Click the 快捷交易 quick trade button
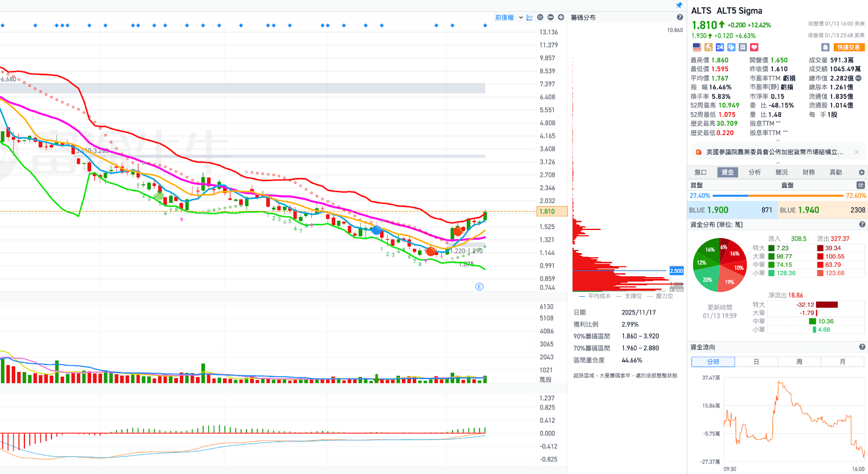Viewport: 868px width, 474px height. pos(848,47)
